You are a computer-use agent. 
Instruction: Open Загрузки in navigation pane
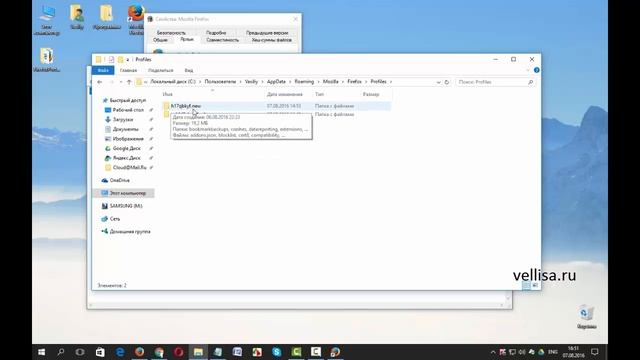click(x=122, y=119)
